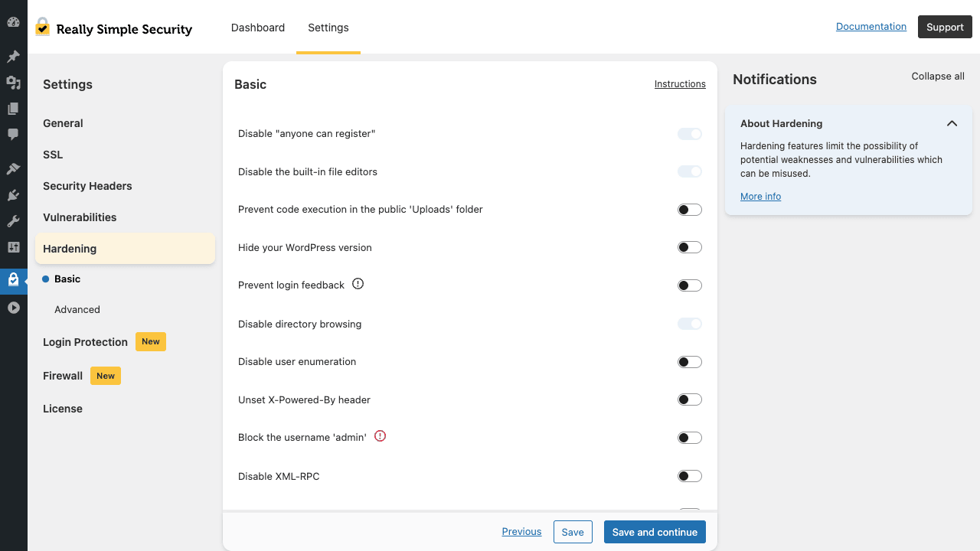This screenshot has height=551, width=980.
Task: Click info icon next to Prevent login feedback
Action: (x=358, y=284)
